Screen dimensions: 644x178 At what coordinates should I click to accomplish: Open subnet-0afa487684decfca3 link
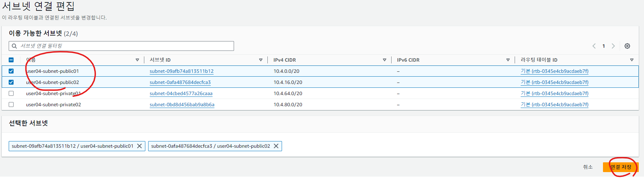click(180, 82)
